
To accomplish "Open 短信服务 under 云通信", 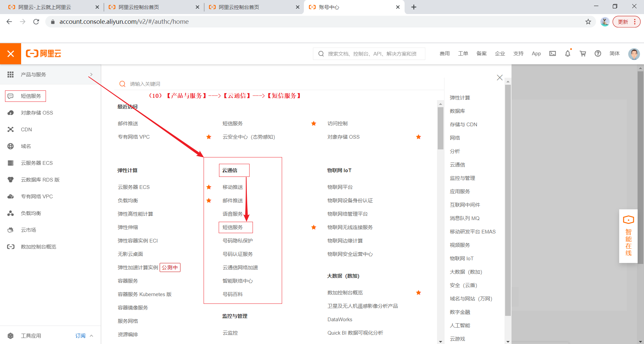I will 233,227.
